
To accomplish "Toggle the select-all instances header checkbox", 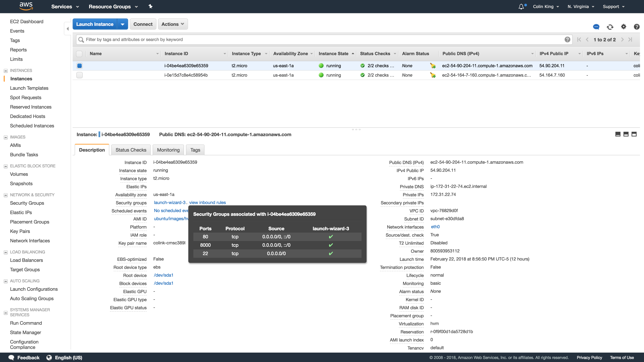I will pyautogui.click(x=79, y=54).
